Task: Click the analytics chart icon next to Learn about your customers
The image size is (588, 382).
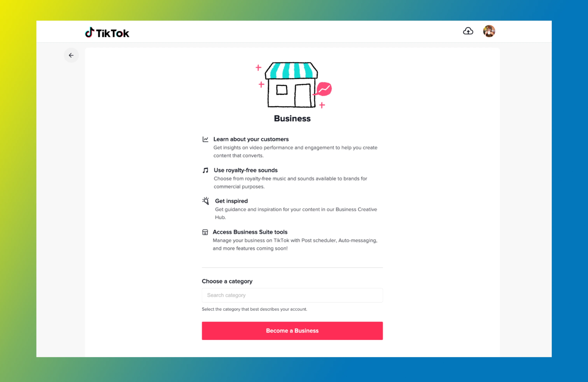Action: tap(205, 139)
